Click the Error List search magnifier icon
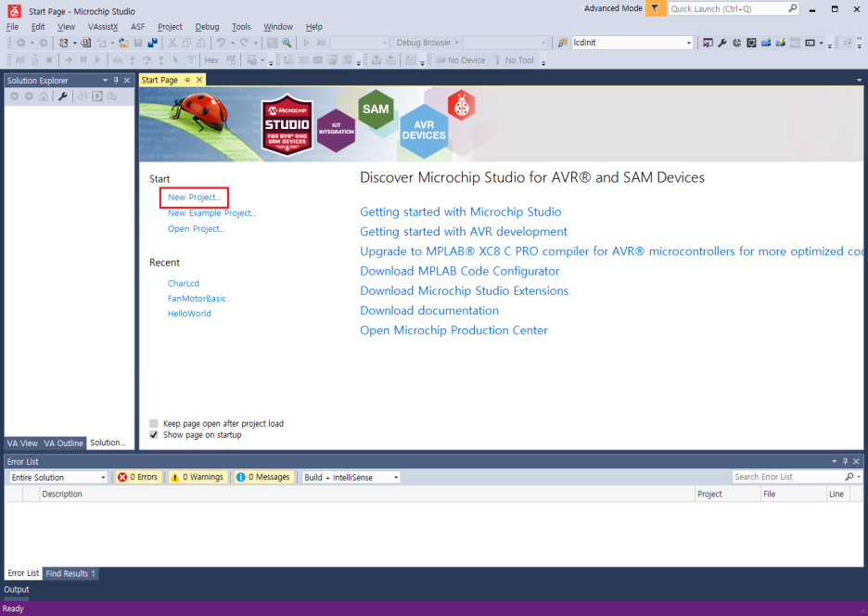This screenshot has height=616, width=868. 849,477
